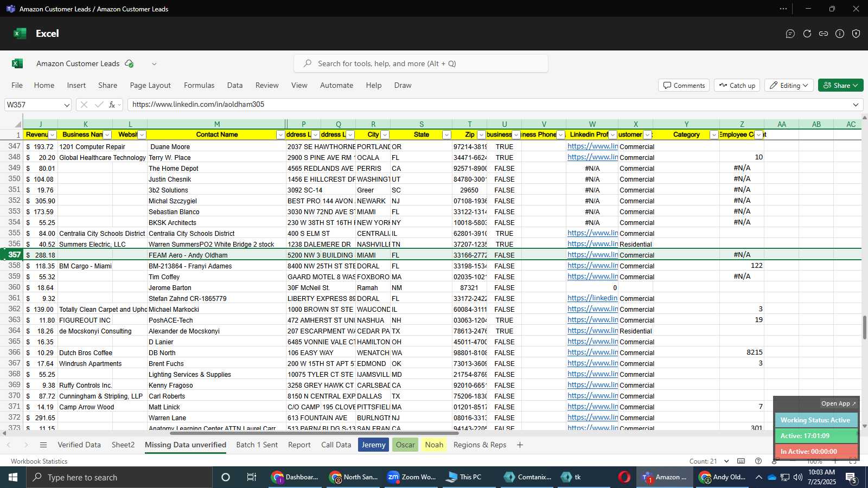The height and width of the screenshot is (488, 868).
Task: Open volume control in system tray
Action: [x=798, y=477]
